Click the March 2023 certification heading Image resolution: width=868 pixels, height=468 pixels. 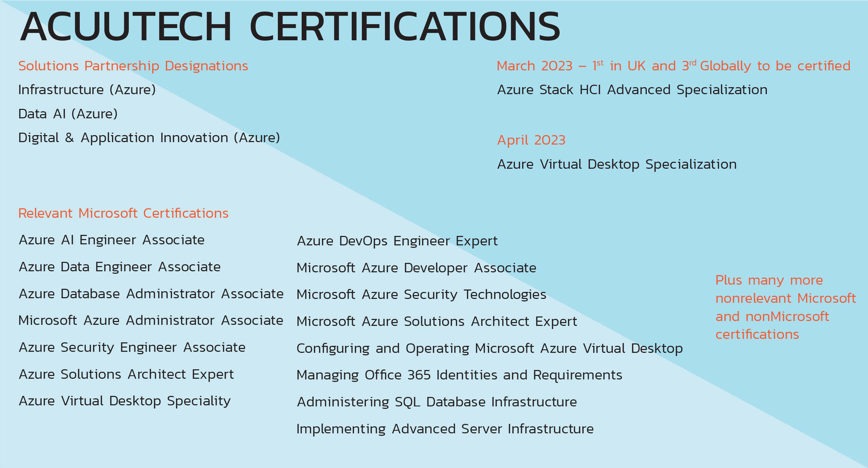673,66
